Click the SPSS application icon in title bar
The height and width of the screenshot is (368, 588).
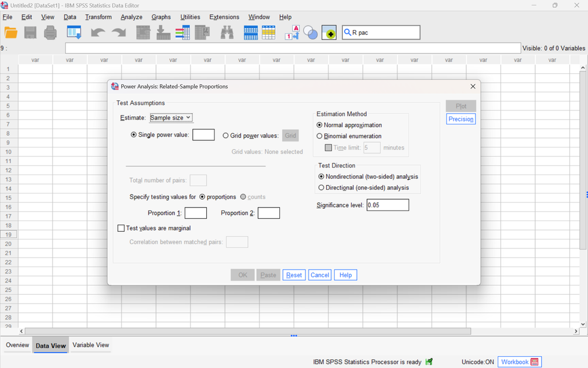coord(5,5)
